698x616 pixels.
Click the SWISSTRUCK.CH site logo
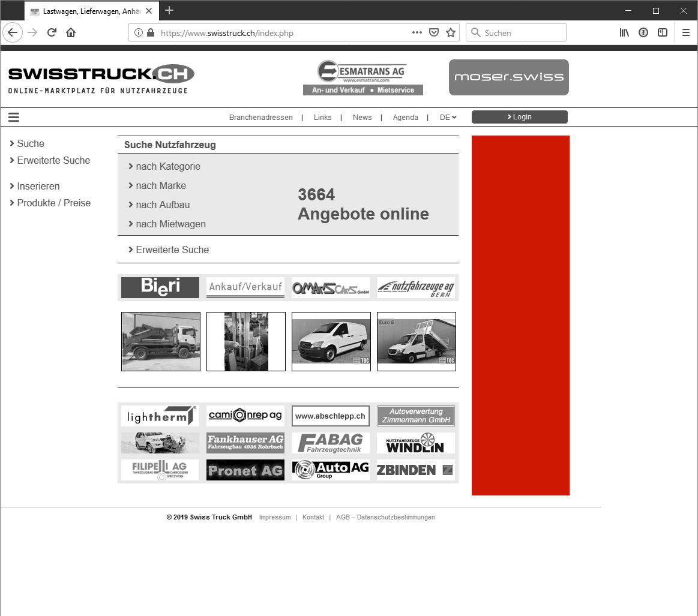click(101, 79)
